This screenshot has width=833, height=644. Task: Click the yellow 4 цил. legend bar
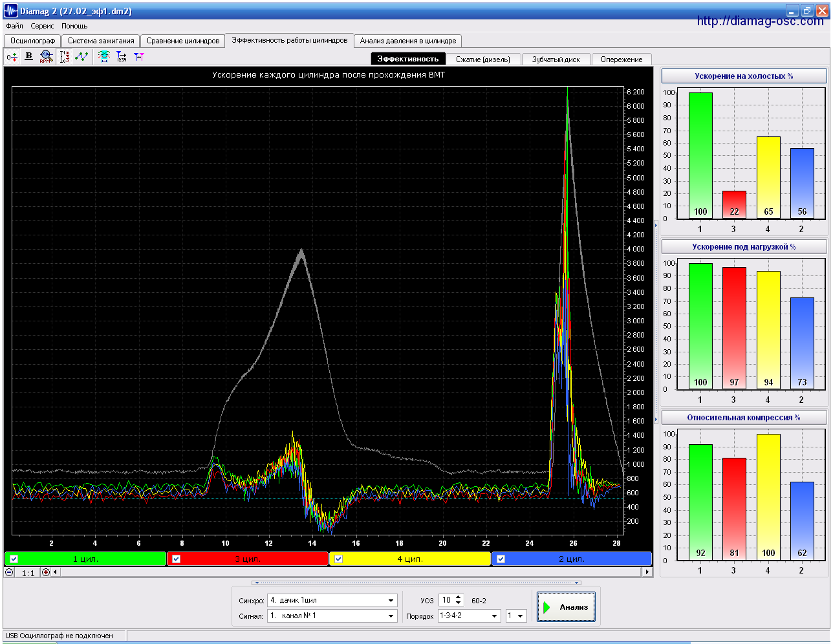click(410, 559)
